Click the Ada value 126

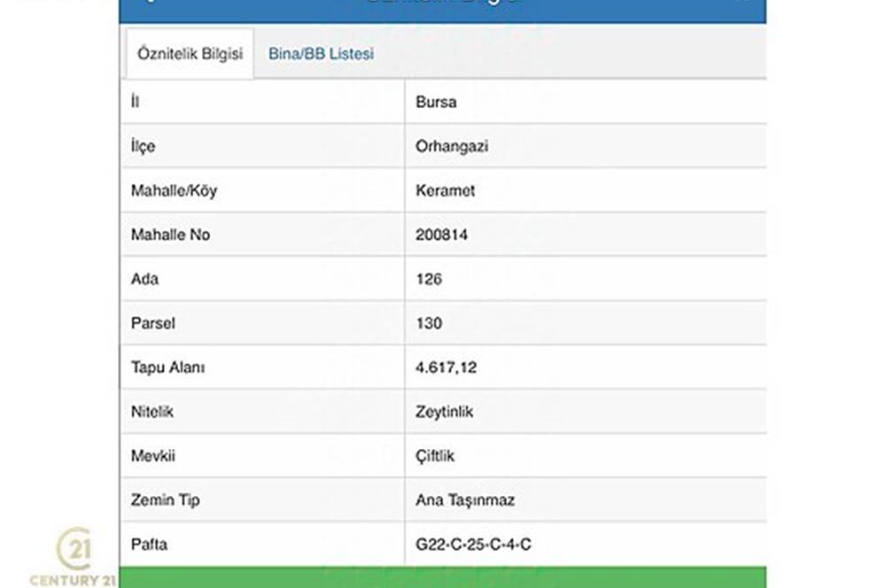(x=429, y=279)
